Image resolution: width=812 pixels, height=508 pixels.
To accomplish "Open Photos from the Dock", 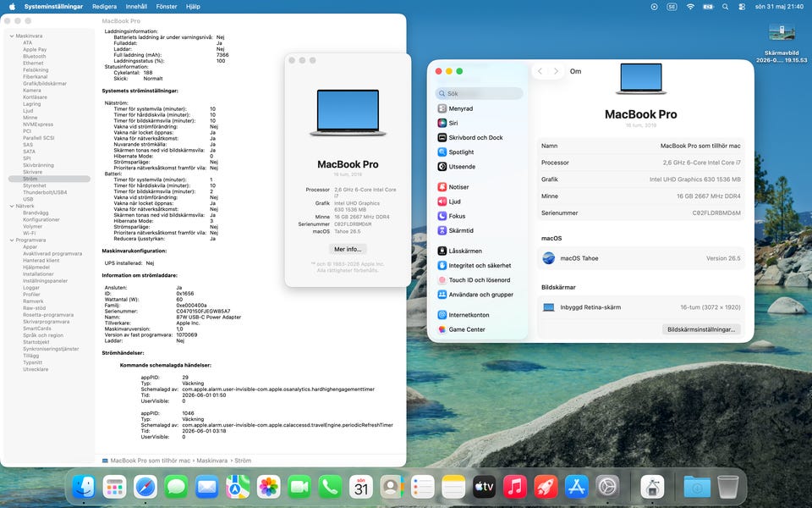I will coord(268,487).
